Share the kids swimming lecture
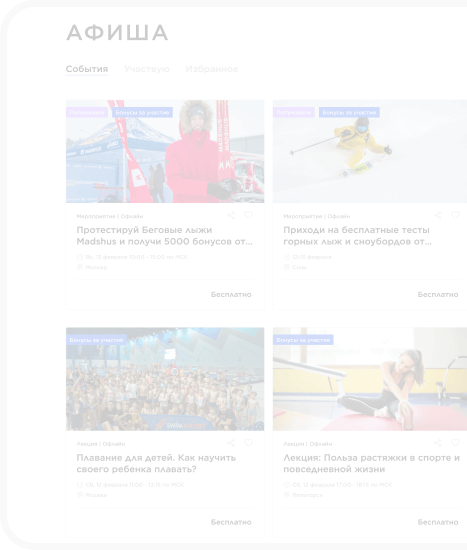Image resolution: width=467 pixels, height=550 pixels. 231,443
